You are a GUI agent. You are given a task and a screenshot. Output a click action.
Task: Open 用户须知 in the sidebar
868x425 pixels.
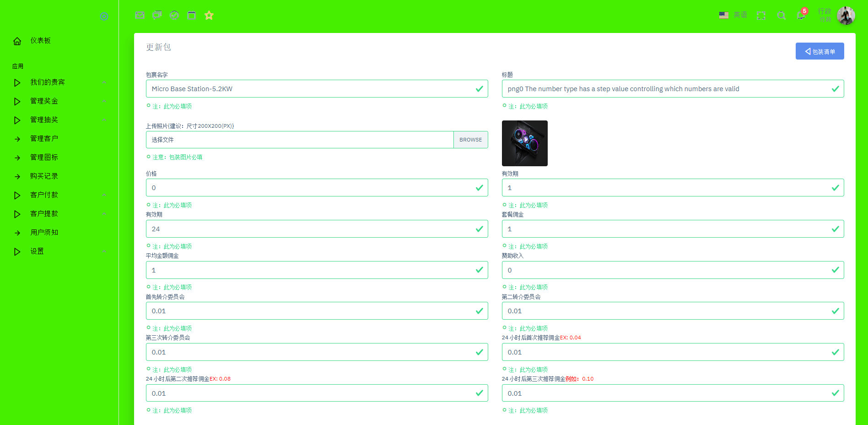[59, 233]
